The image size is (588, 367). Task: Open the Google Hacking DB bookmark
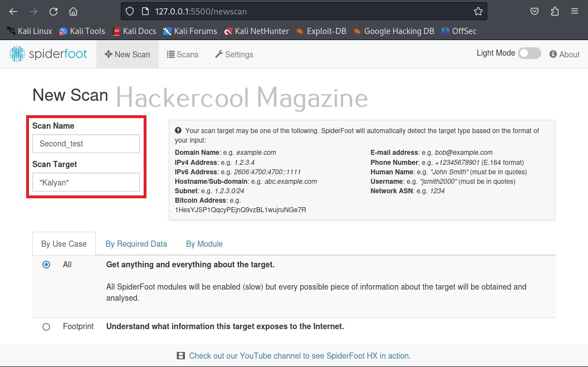[394, 31]
